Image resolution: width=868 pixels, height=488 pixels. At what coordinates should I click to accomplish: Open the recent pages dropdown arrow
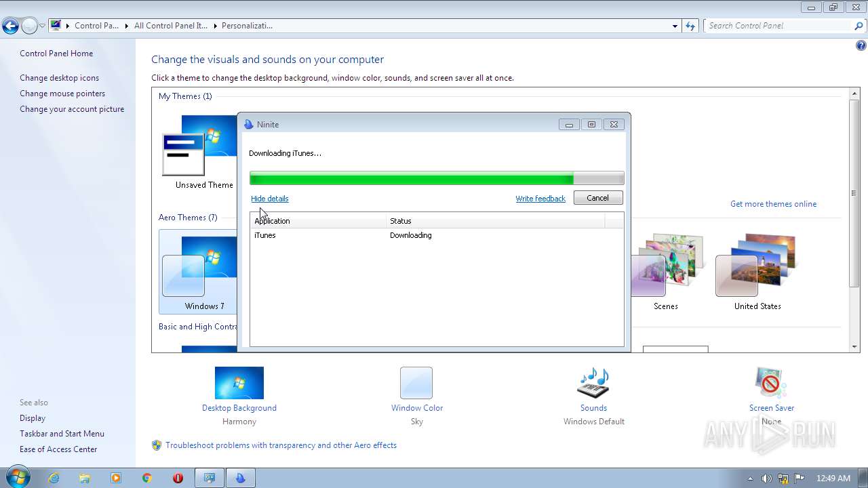point(42,26)
